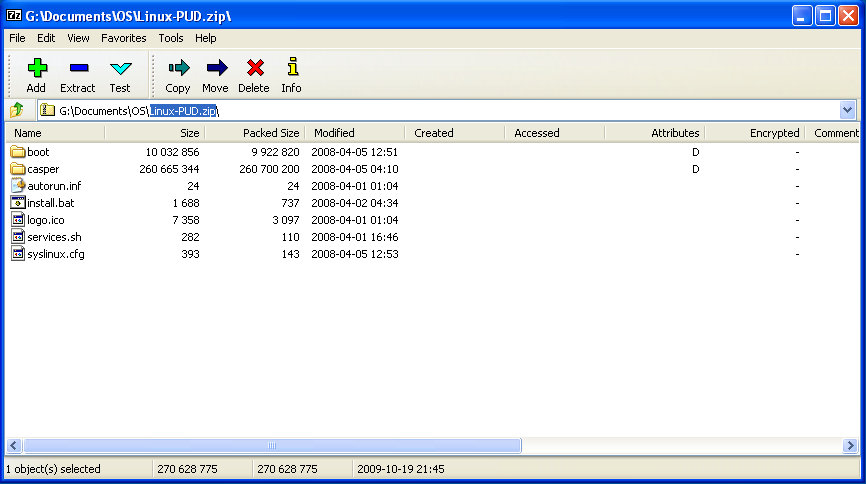Click the horizontal scrollbar right arrow
This screenshot has width=866, height=484.
click(851, 445)
